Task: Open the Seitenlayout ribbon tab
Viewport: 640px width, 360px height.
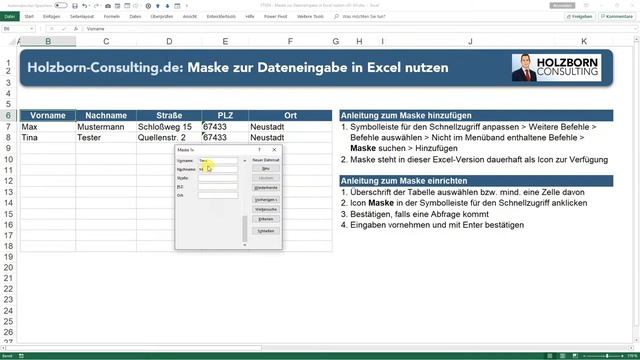Action: point(82,16)
